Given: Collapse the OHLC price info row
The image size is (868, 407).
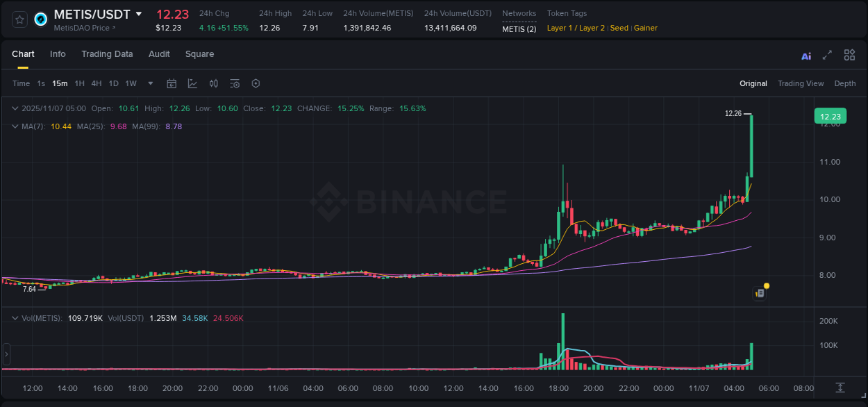Looking at the screenshot, I should pyautogui.click(x=15, y=108).
